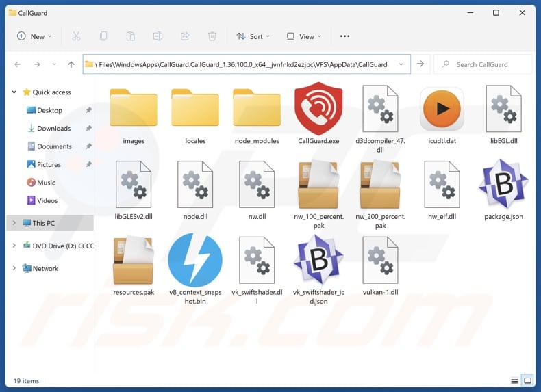Expand the address bar history dropdown
This screenshot has width=541, height=392.
point(401,64)
